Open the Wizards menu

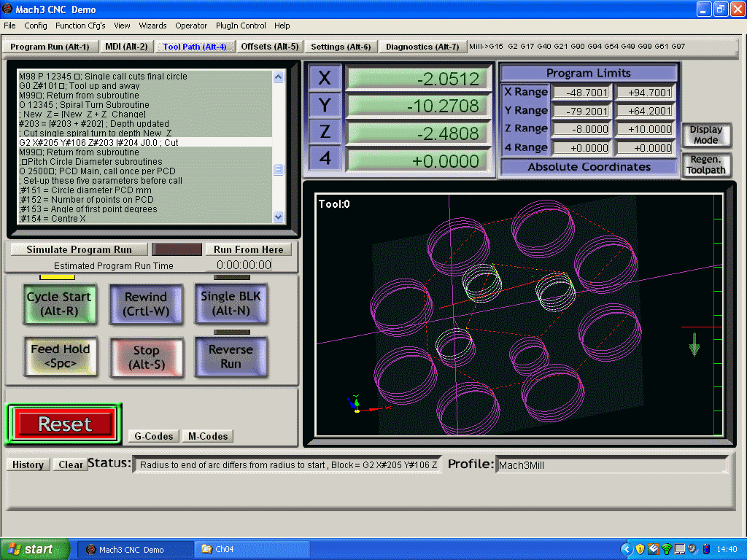153,26
